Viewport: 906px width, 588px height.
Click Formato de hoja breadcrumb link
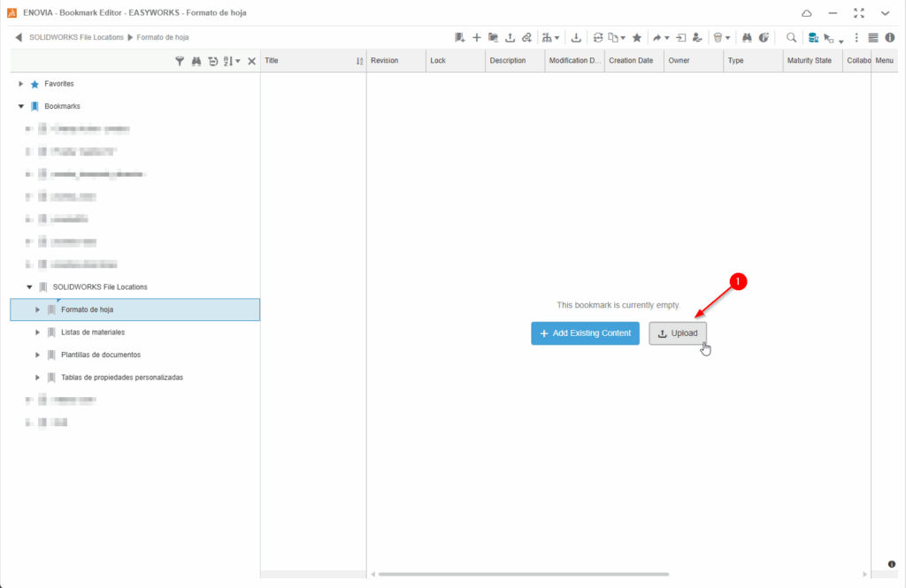click(x=163, y=37)
